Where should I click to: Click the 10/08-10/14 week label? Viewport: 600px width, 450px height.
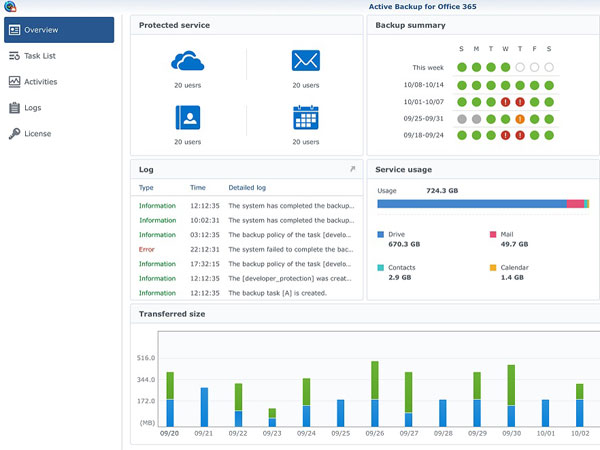pos(424,85)
